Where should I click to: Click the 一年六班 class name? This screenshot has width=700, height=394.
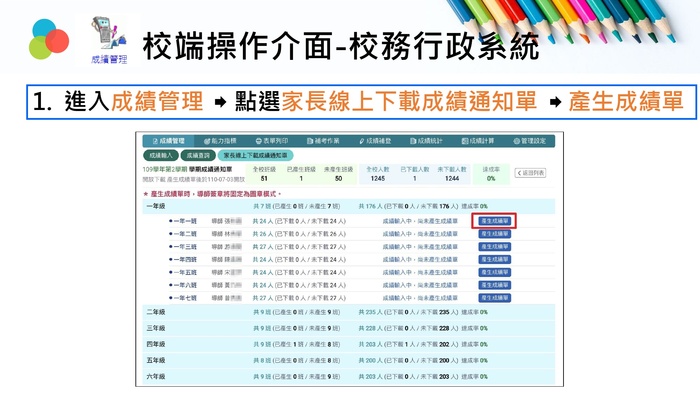pyautogui.click(x=185, y=285)
